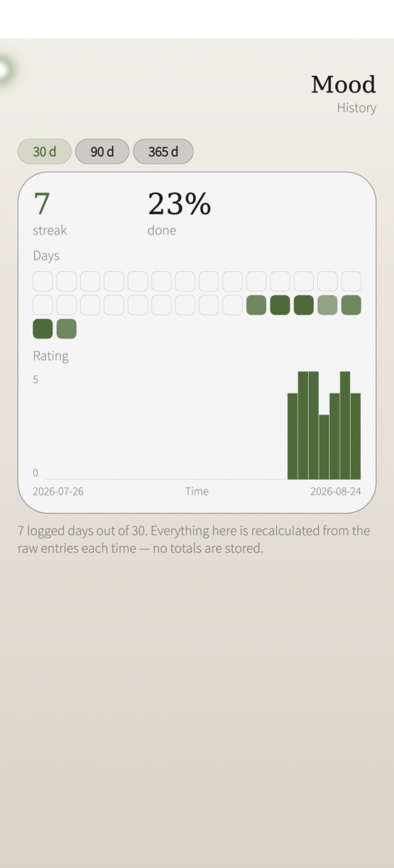The width and height of the screenshot is (394, 868).
Task: Tap the 23% done statistic
Action: coord(179,213)
